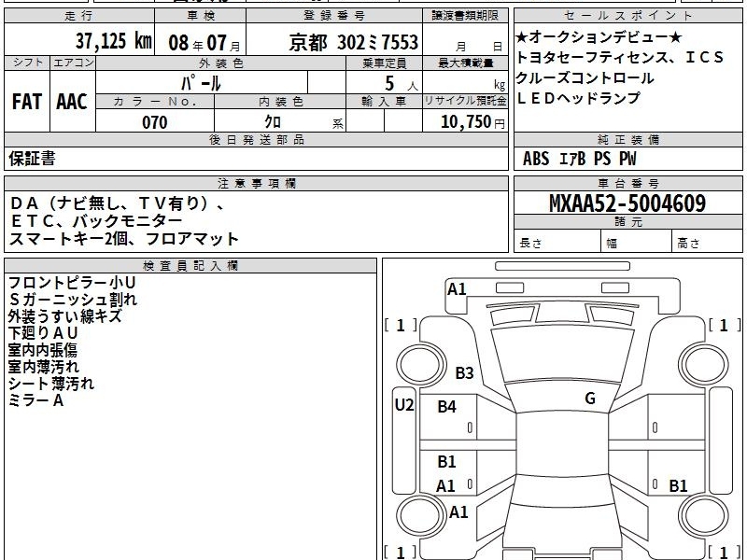This screenshot has height=560, width=747.
Task: Select the 長さ dimension field
Action: [x=557, y=241]
